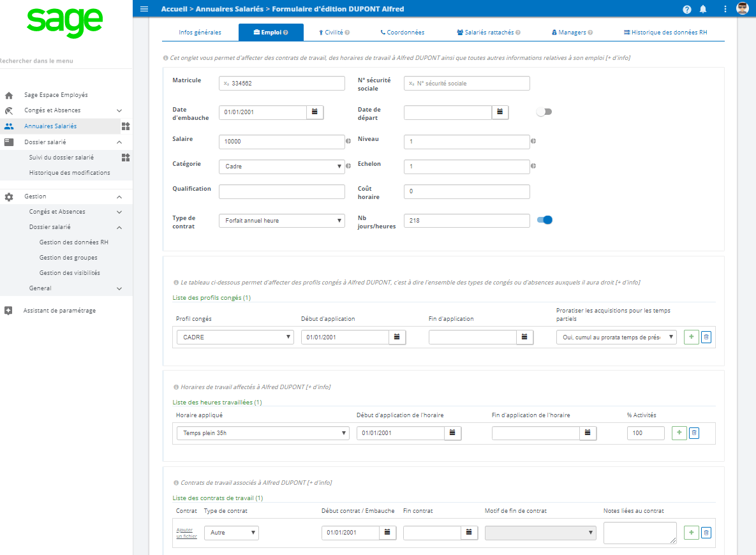This screenshot has height=555, width=756.
Task: Toggle the Nb jours/heures switch
Action: [x=544, y=220]
